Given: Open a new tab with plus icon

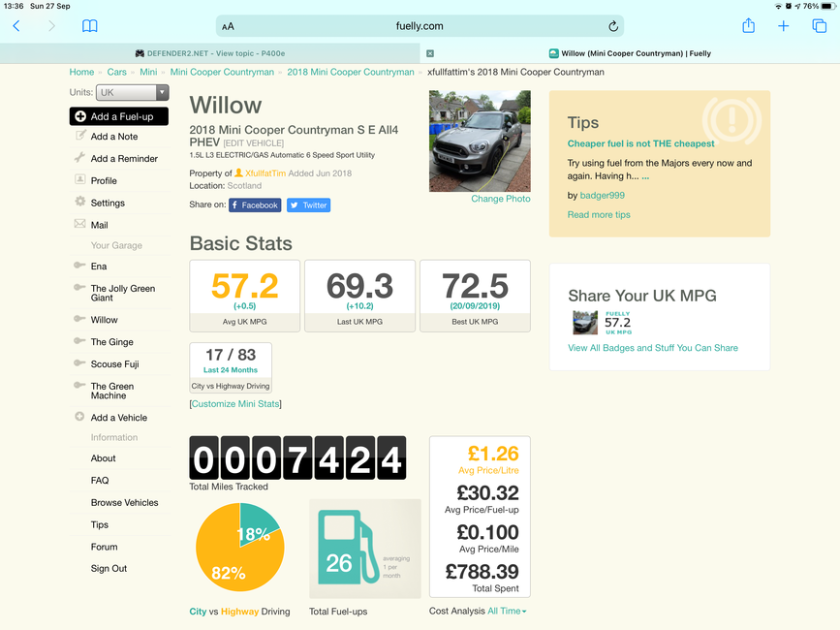Looking at the screenshot, I should [x=783, y=26].
